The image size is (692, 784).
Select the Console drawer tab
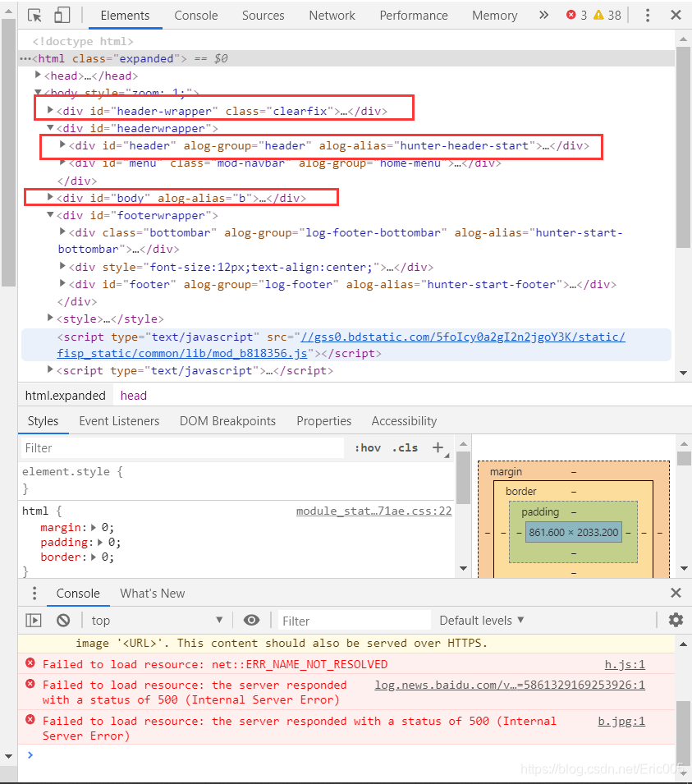78,594
